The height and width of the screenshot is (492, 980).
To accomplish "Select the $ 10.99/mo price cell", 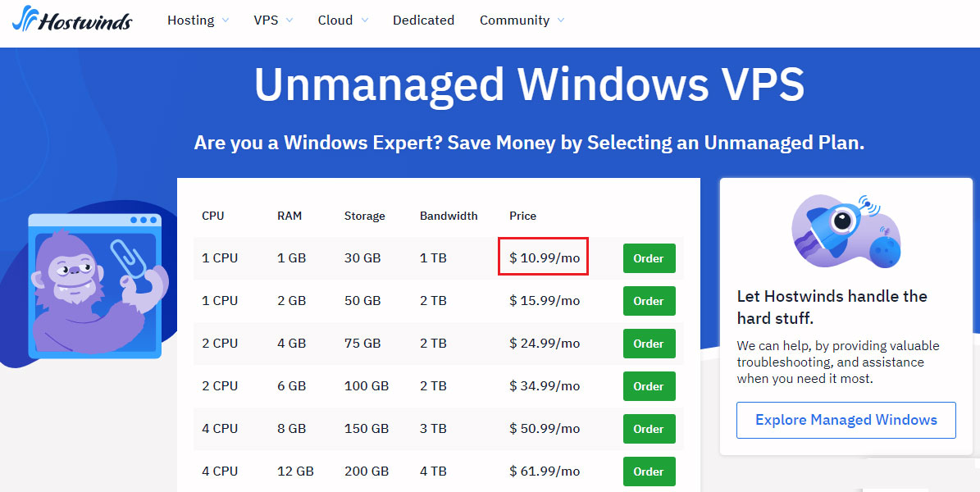I will tap(545, 257).
